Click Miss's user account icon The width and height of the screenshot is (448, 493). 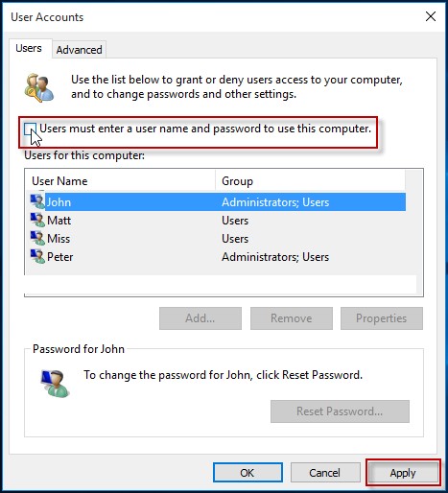click(37, 238)
